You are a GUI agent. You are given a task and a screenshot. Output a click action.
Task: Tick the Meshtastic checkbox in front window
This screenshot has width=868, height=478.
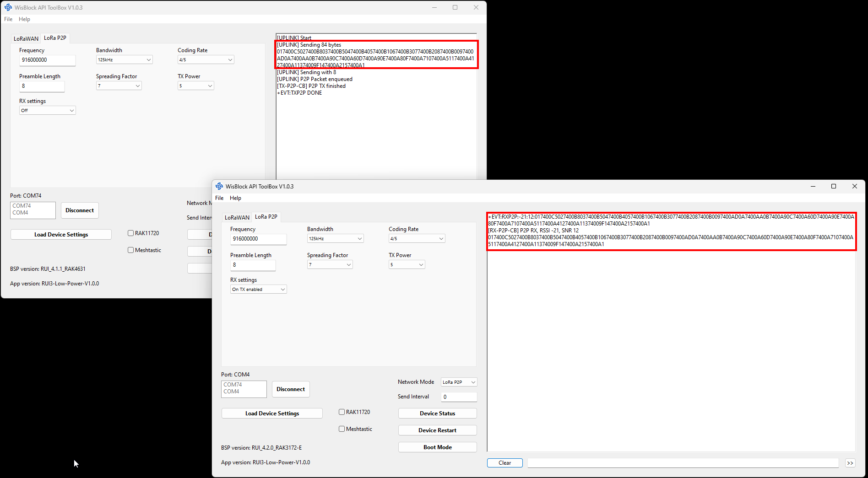tap(342, 429)
